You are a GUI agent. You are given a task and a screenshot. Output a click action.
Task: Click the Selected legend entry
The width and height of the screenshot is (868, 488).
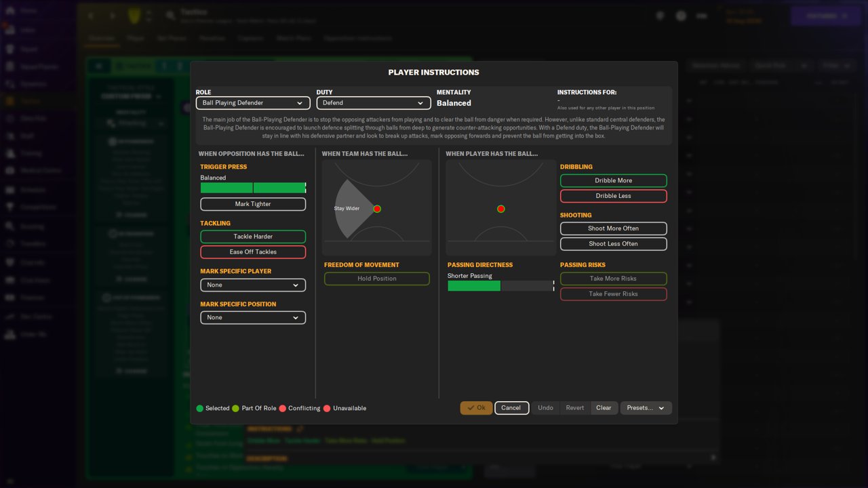(x=213, y=409)
